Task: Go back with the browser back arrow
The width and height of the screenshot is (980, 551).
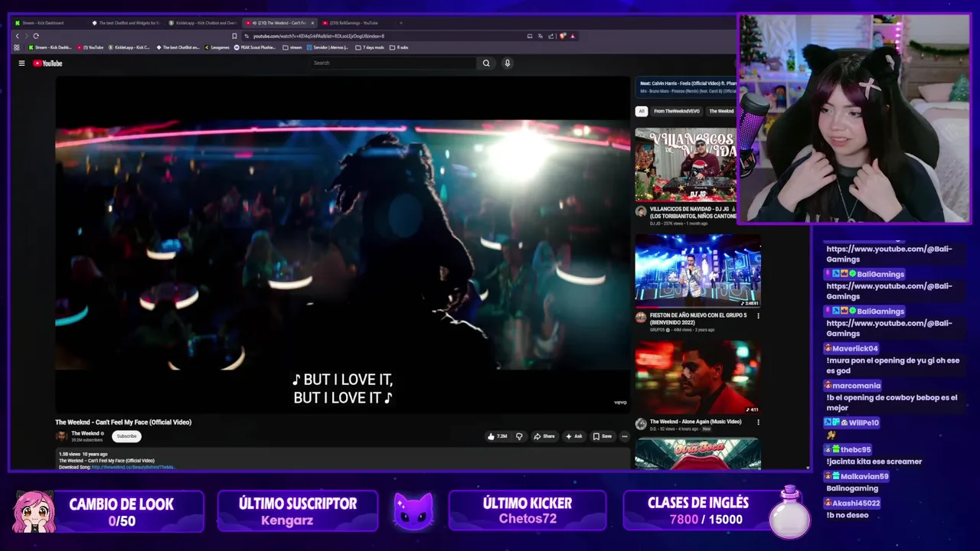Action: coord(17,36)
